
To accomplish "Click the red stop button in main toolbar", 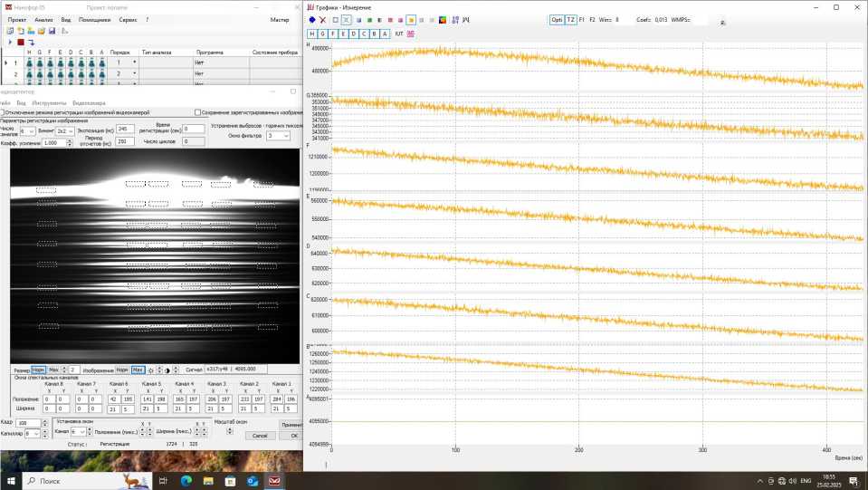I will point(21,42).
